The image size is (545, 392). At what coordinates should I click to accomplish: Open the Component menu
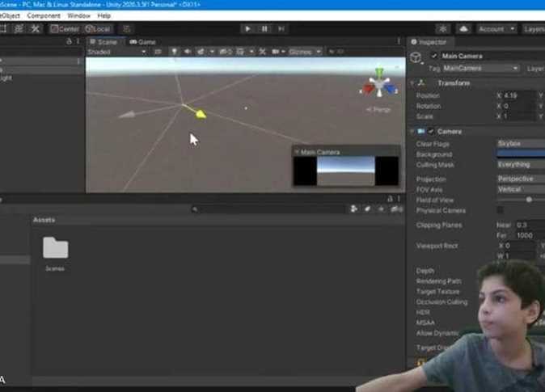44,15
